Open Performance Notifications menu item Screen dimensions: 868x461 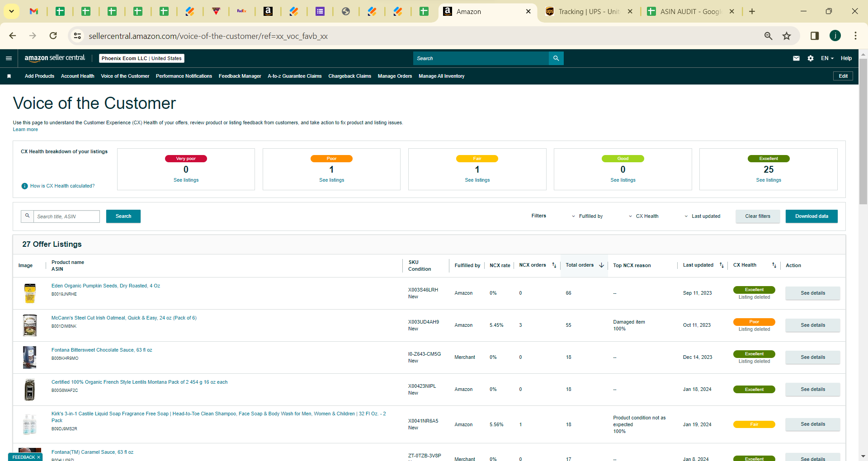pos(184,76)
